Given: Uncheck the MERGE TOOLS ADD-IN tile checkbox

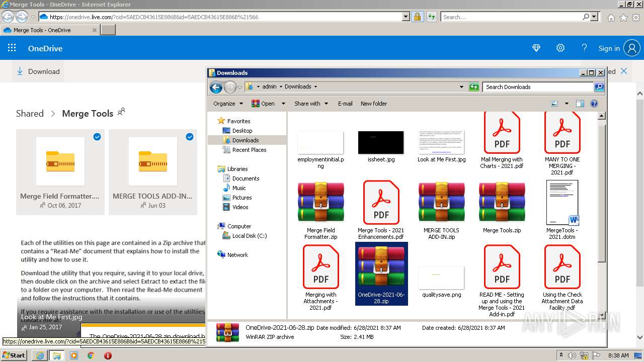Looking at the screenshot, I should click(x=190, y=136).
